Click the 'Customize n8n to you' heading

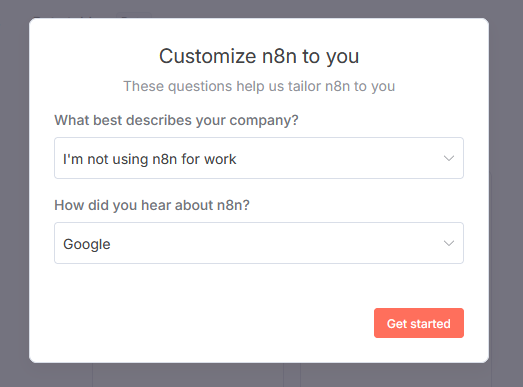tap(259, 56)
